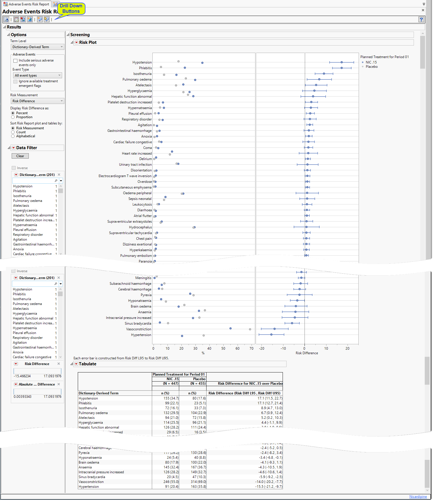This screenshot has height=504, width=433.
Task: Collapse the Screening section
Action: point(68,35)
